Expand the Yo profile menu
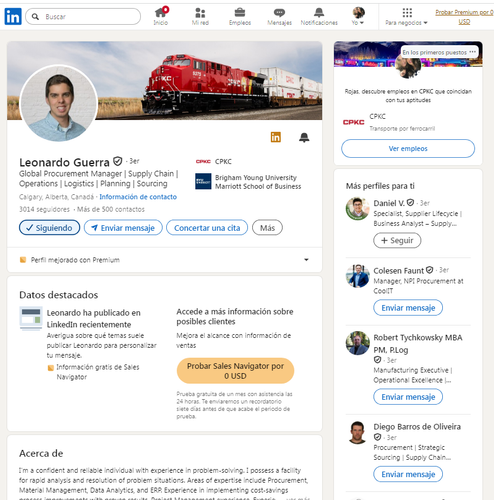 358,16
